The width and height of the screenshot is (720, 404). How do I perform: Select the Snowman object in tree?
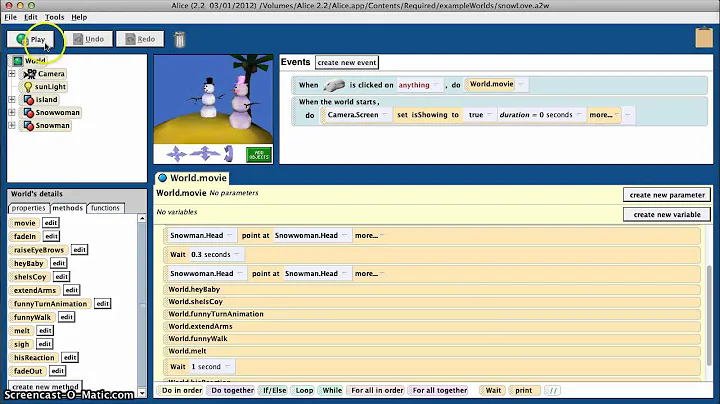(x=47, y=125)
